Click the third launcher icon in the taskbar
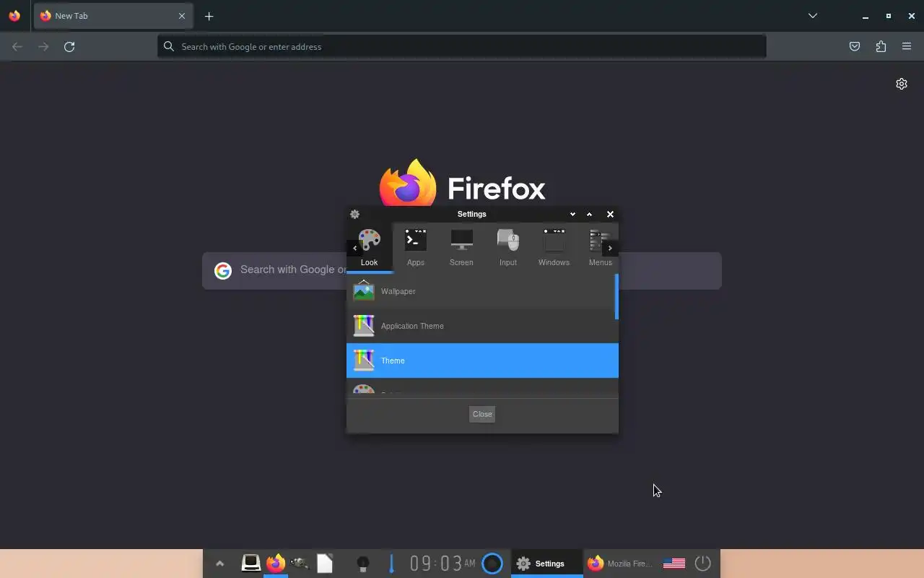This screenshot has width=924, height=578. (x=300, y=564)
